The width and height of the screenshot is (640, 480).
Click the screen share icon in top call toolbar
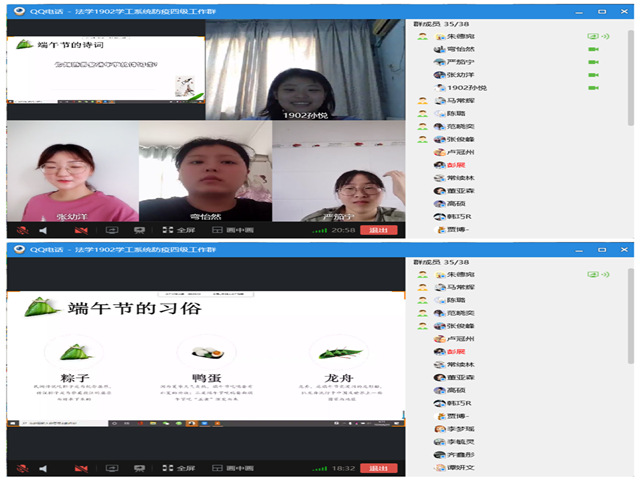[114, 230]
